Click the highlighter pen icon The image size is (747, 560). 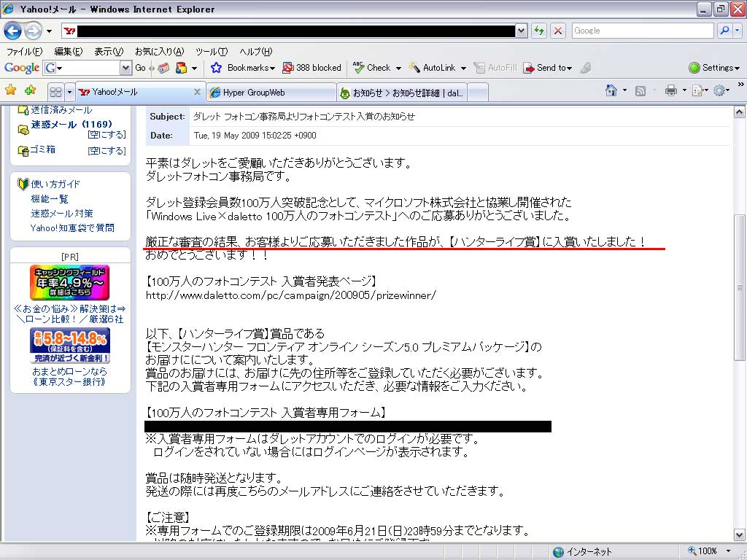(586, 68)
